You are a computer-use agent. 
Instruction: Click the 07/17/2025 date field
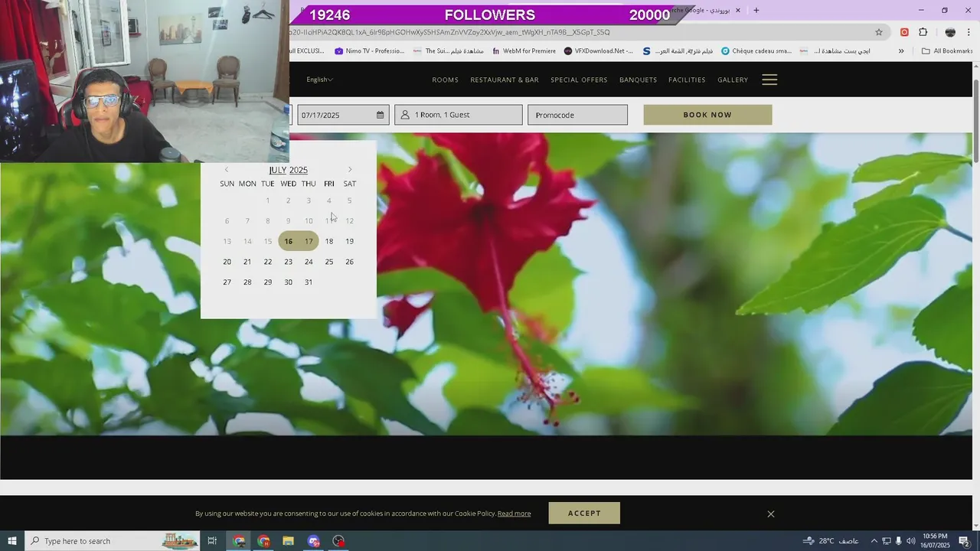pyautogui.click(x=343, y=115)
